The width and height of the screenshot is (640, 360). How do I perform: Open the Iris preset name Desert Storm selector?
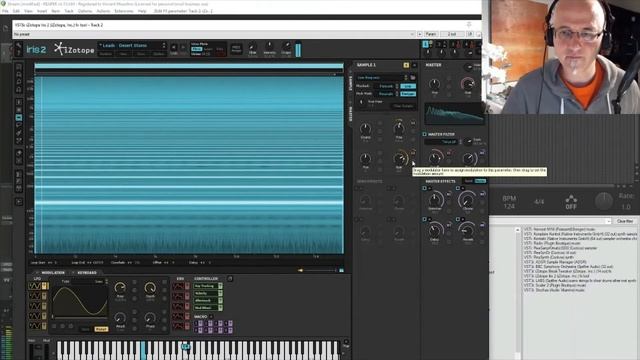point(132,45)
